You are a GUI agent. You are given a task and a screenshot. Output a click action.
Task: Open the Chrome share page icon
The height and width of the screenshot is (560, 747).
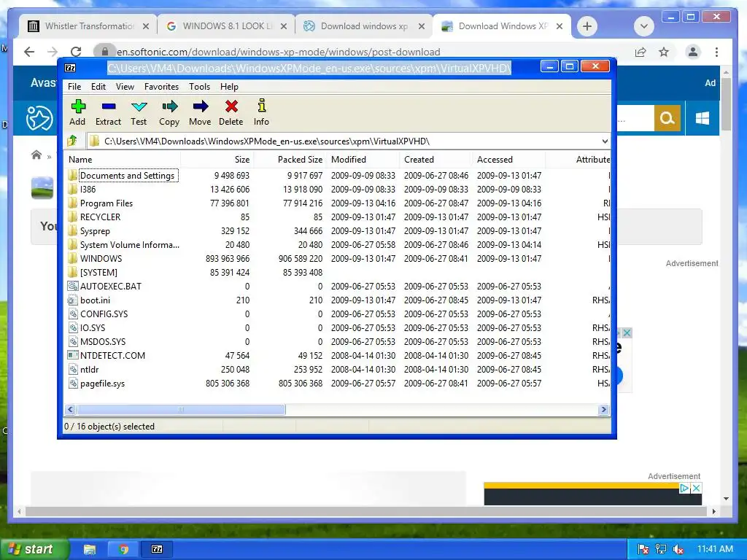[640, 52]
